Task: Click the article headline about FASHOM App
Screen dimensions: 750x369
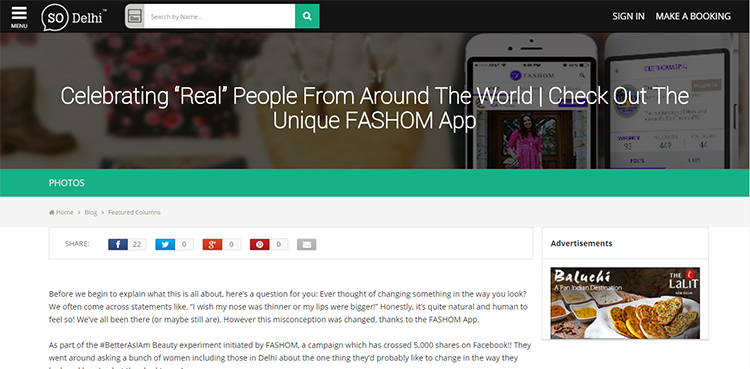Action: pyautogui.click(x=375, y=109)
